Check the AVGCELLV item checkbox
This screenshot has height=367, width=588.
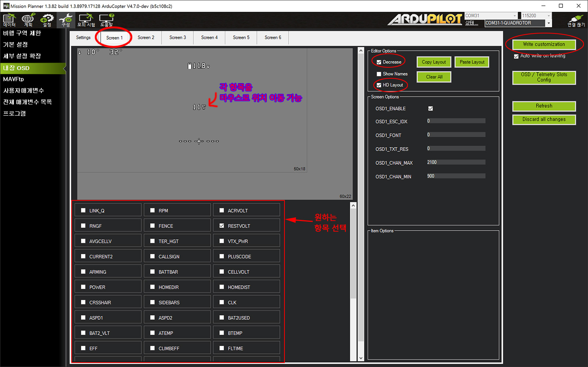83,241
